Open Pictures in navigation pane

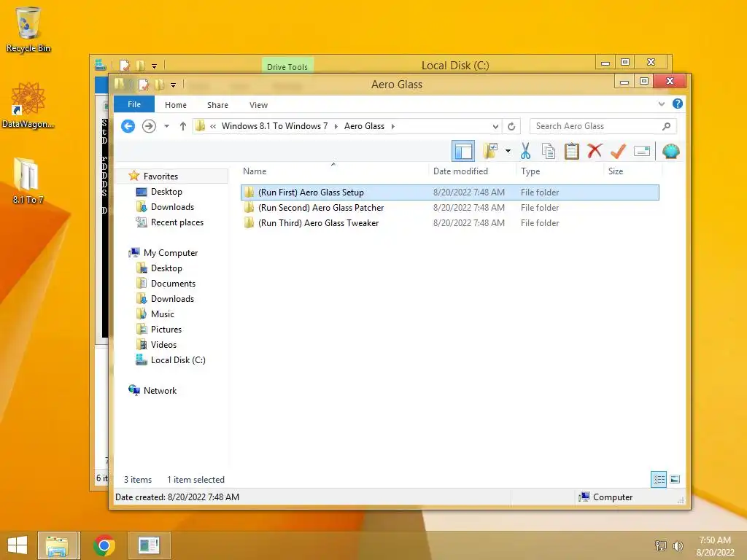coord(166,330)
